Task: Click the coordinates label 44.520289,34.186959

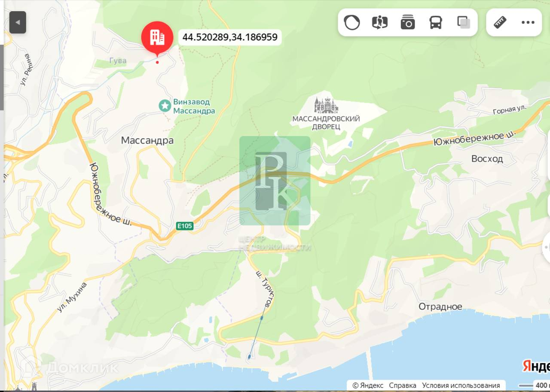Action: (230, 37)
